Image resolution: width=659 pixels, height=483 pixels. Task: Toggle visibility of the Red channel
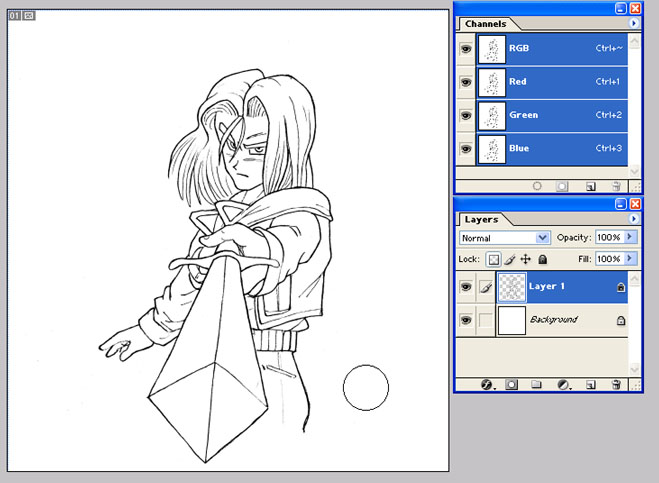[x=466, y=82]
